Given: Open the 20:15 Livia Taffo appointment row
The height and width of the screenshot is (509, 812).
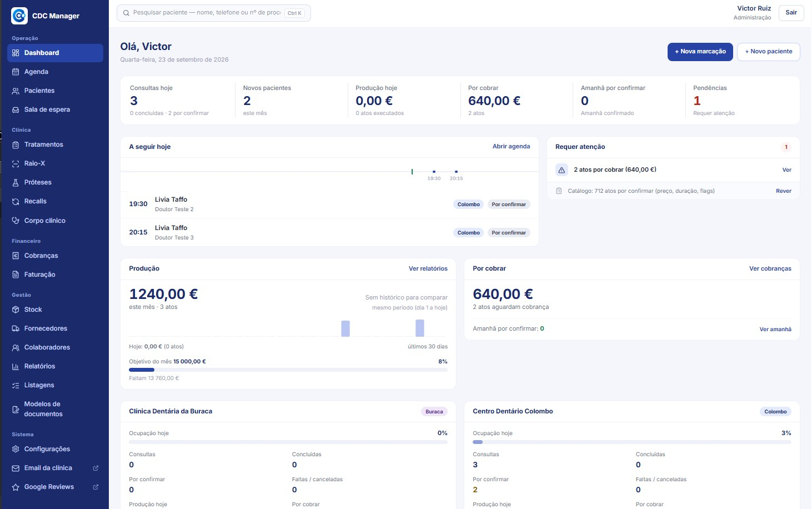Looking at the screenshot, I should point(329,232).
